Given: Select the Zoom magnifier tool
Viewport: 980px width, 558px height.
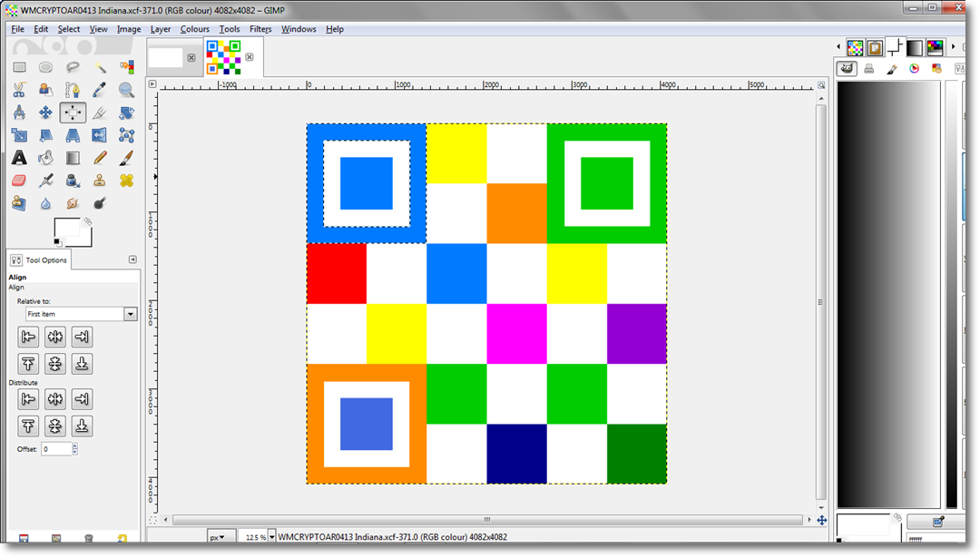Looking at the screenshot, I should pyautogui.click(x=126, y=90).
